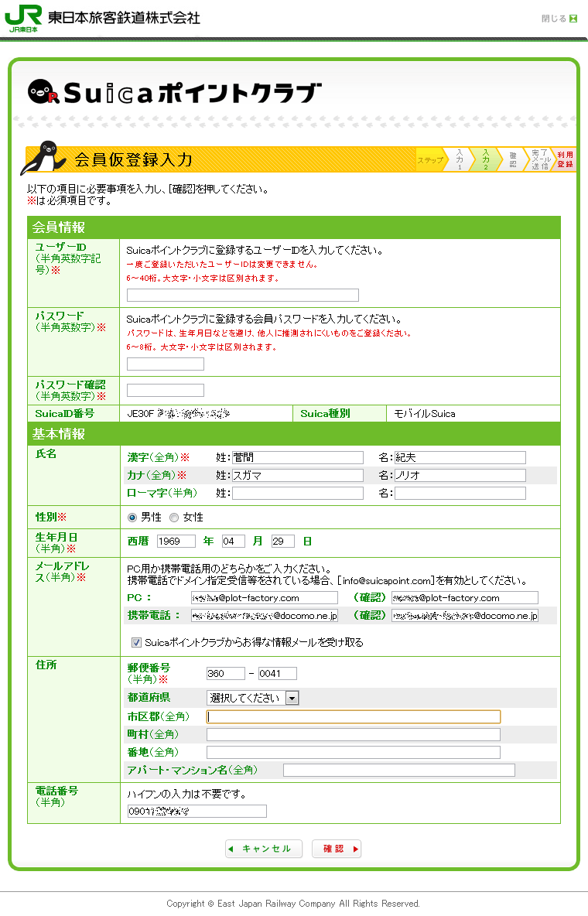Focus the 市区郡 input field

[x=354, y=717]
